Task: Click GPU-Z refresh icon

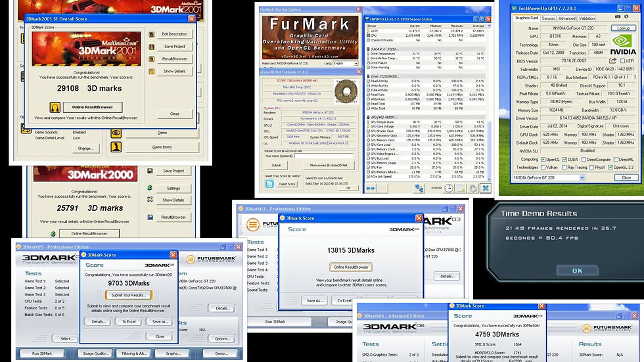Action: coord(626,17)
